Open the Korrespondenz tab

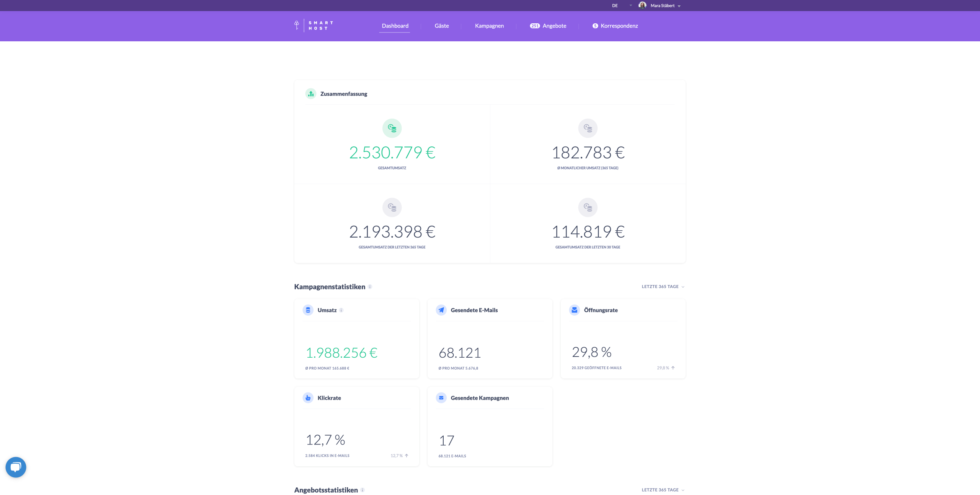[615, 26]
